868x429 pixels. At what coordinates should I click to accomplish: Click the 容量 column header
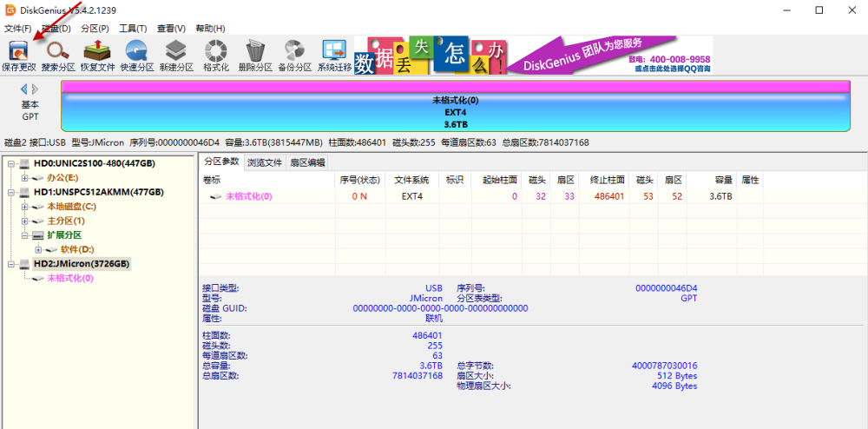coord(712,180)
